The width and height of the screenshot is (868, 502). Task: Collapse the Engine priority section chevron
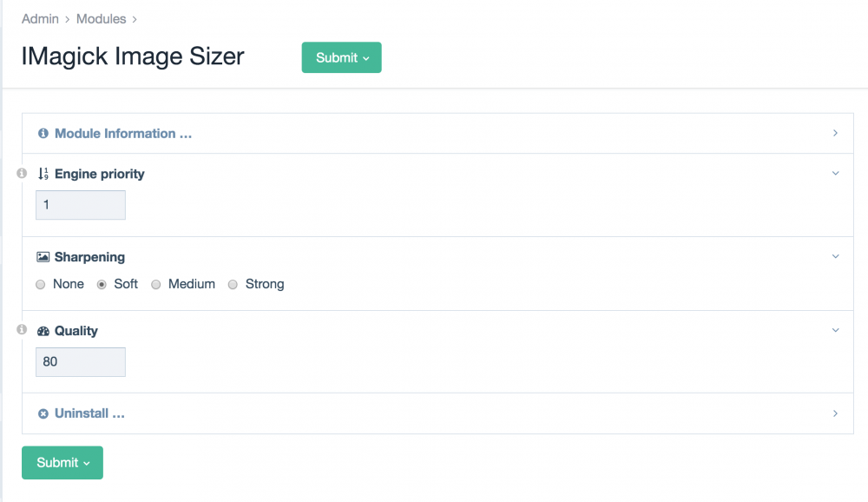[x=835, y=174]
